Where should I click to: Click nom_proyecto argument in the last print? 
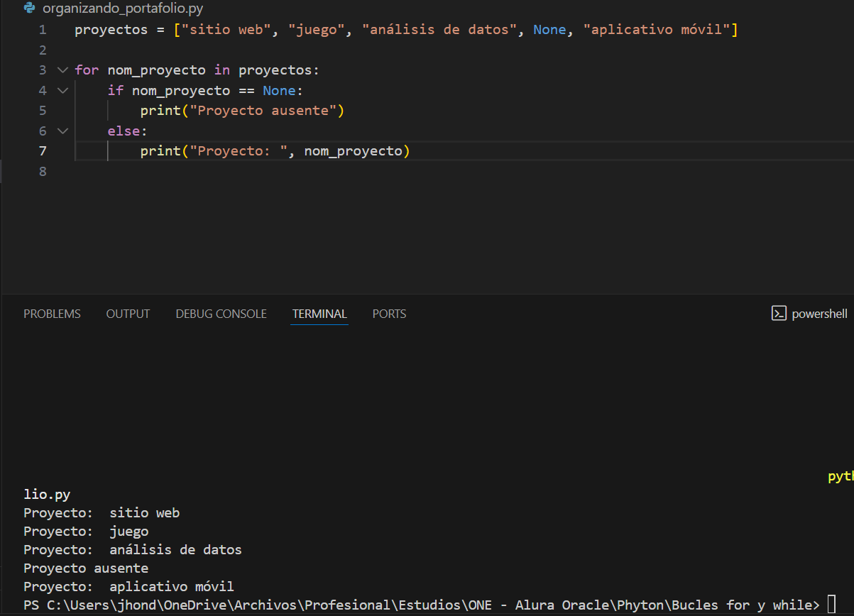coord(353,151)
